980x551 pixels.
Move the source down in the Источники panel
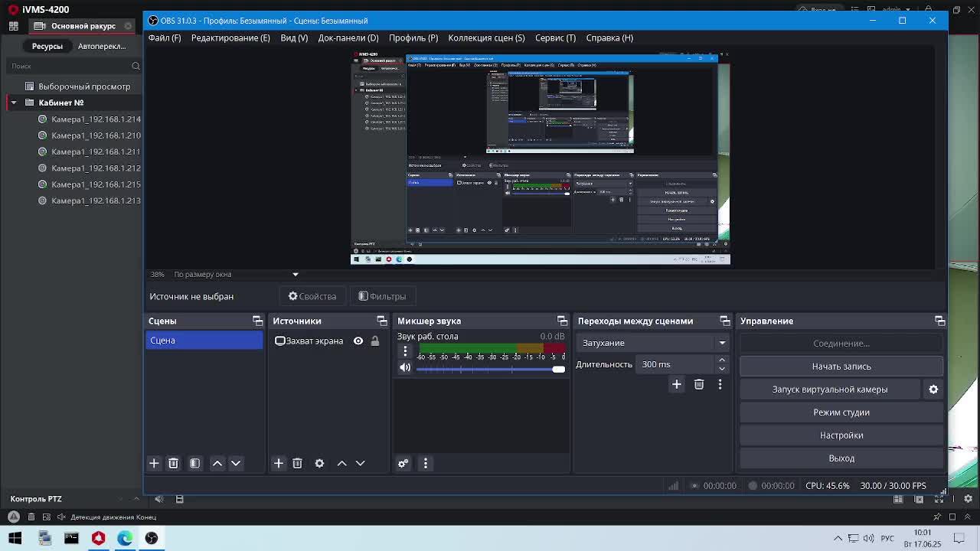click(x=360, y=463)
